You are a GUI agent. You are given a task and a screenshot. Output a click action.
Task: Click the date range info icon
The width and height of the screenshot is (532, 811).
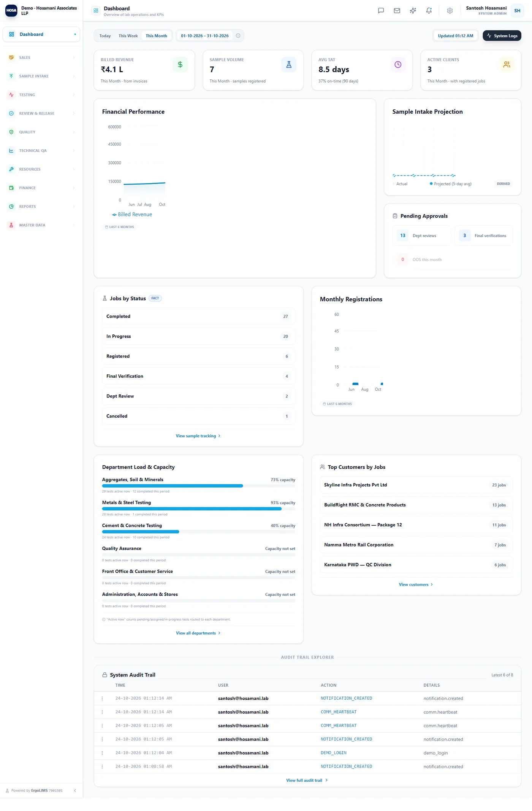click(x=238, y=36)
